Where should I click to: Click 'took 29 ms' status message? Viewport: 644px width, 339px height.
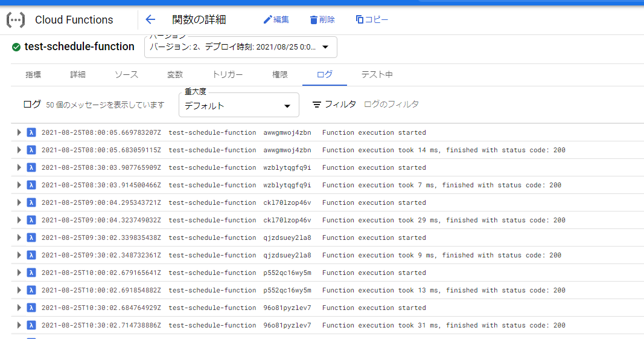point(444,220)
